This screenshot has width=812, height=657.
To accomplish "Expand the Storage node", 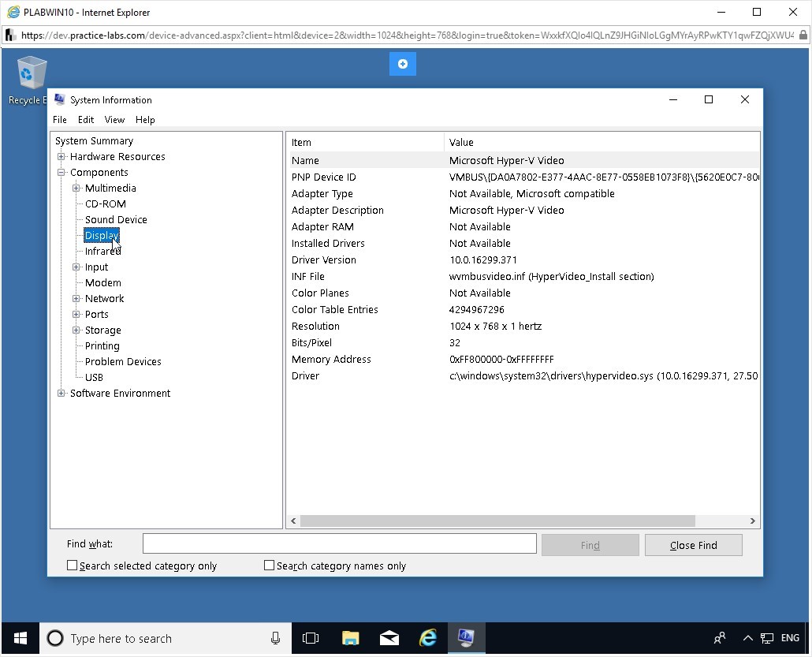I will click(76, 330).
